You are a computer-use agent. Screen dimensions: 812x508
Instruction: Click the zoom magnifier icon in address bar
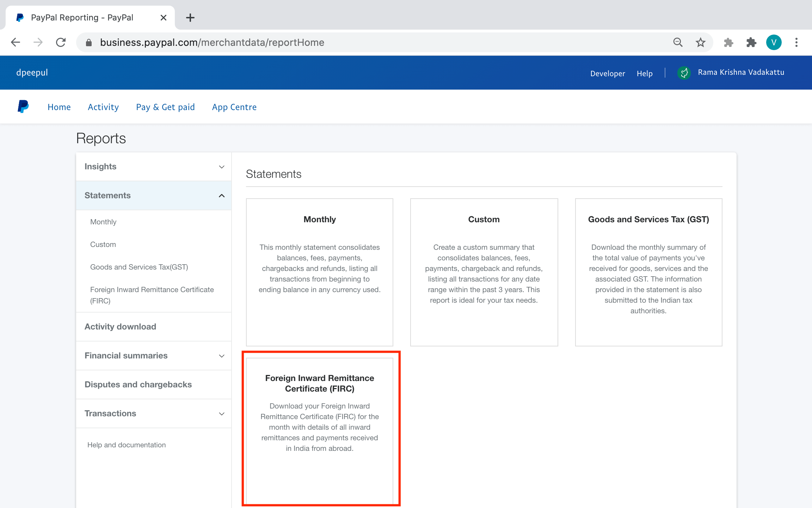[678, 42]
